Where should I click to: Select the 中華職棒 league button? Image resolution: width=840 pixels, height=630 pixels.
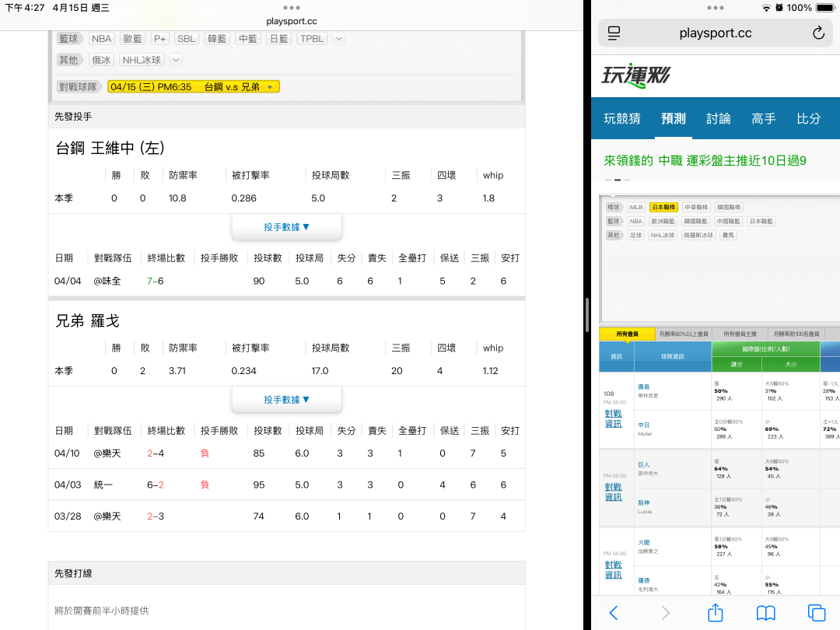[696, 208]
